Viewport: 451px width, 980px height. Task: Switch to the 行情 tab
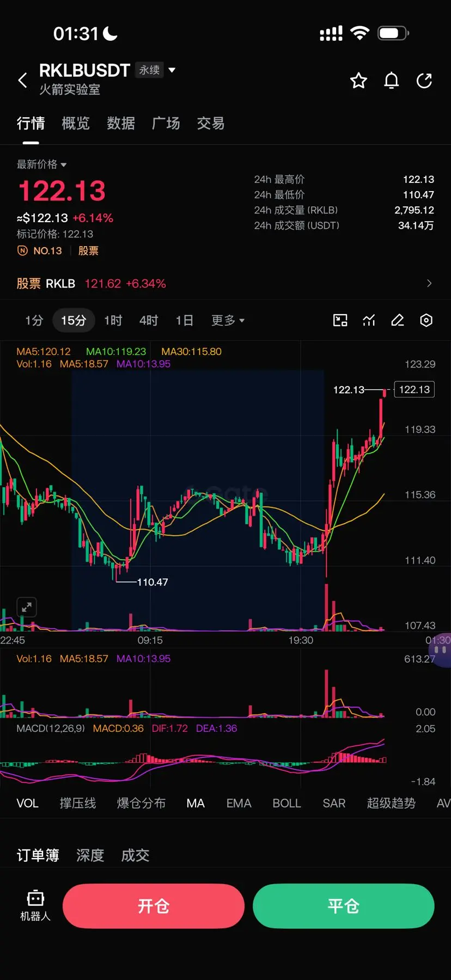point(31,123)
